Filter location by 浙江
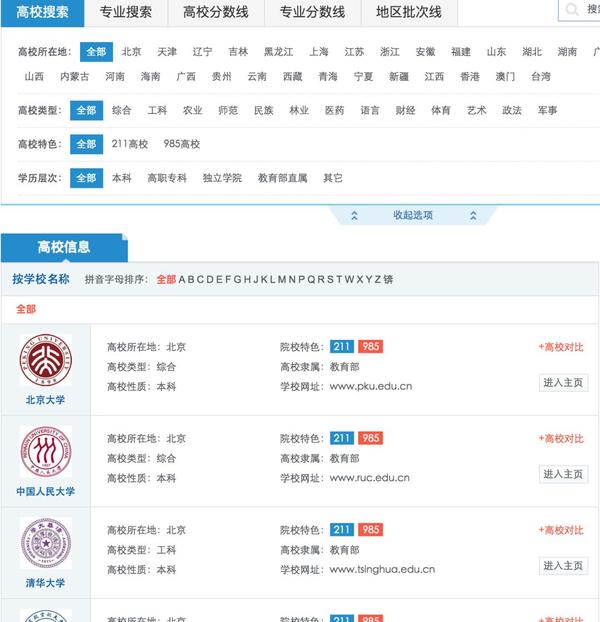The width and height of the screenshot is (600, 622). (x=390, y=52)
